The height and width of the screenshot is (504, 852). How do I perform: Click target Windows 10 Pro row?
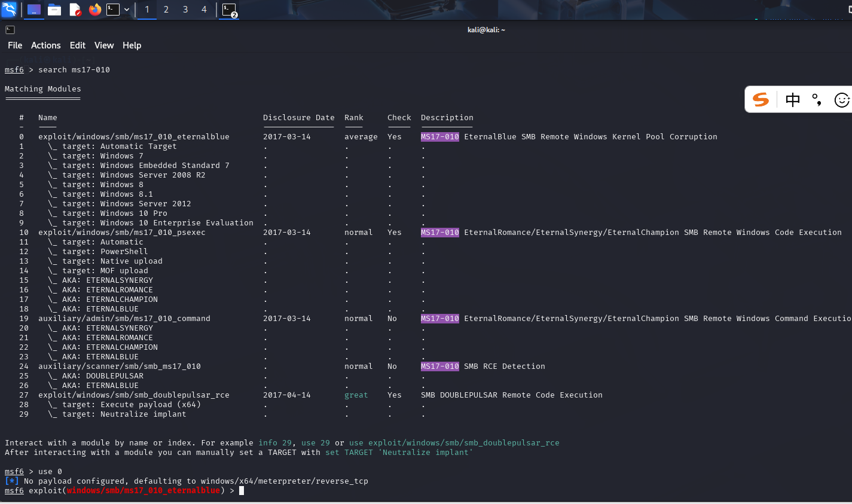coord(108,213)
